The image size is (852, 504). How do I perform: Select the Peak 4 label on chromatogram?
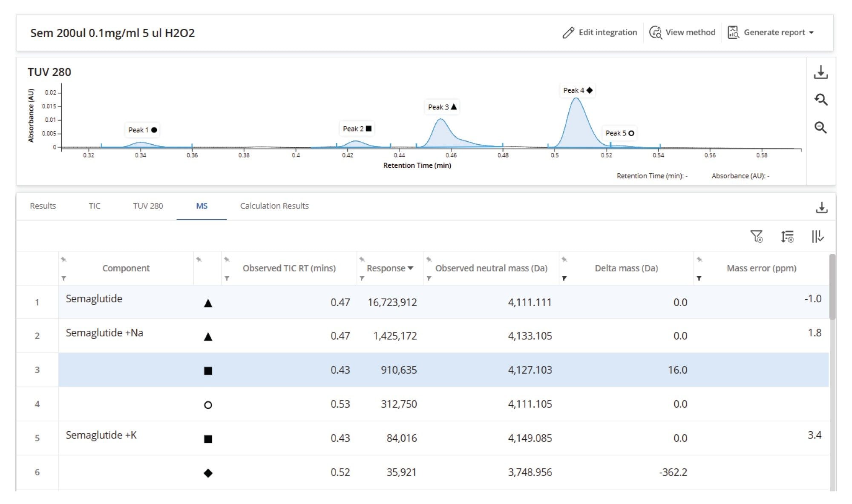pyautogui.click(x=578, y=90)
